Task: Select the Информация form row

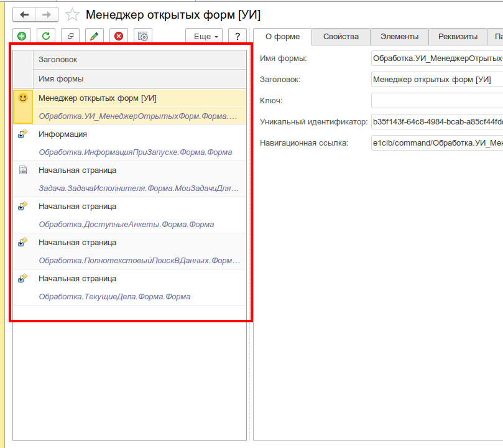Action: 129,143
